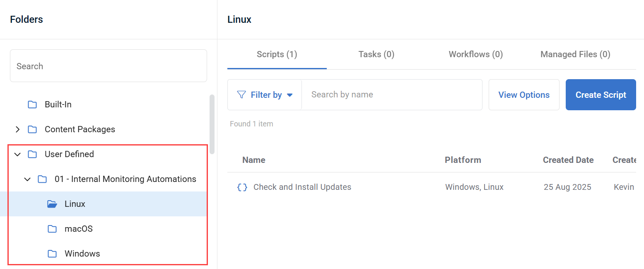
Task: Click the folders Search field
Action: click(x=109, y=66)
